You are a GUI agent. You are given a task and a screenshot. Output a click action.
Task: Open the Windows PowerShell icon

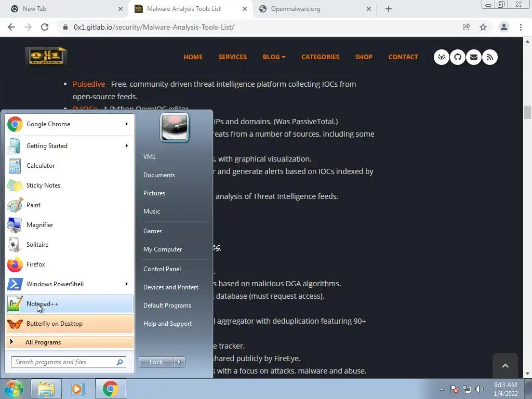point(15,284)
